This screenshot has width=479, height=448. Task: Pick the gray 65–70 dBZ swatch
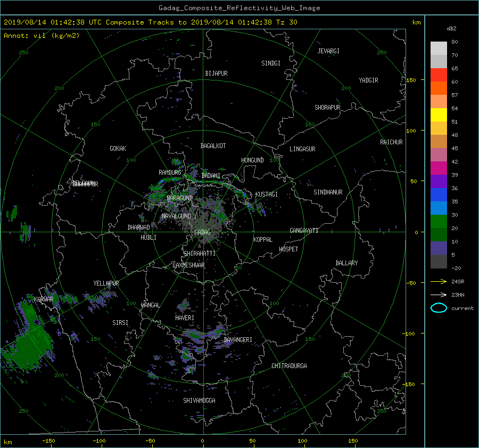click(439, 61)
